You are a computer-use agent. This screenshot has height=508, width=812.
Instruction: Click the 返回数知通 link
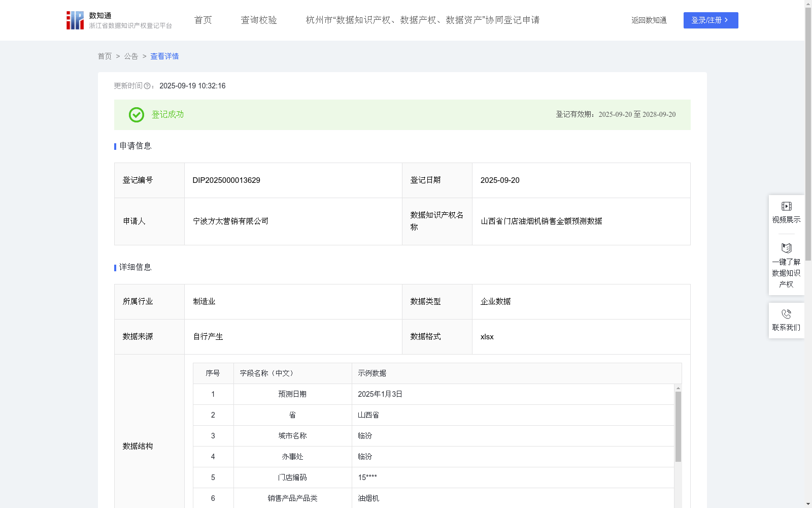pos(649,20)
